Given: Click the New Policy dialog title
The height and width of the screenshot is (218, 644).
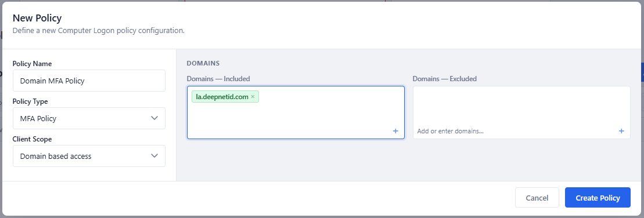Looking at the screenshot, I should point(37,18).
